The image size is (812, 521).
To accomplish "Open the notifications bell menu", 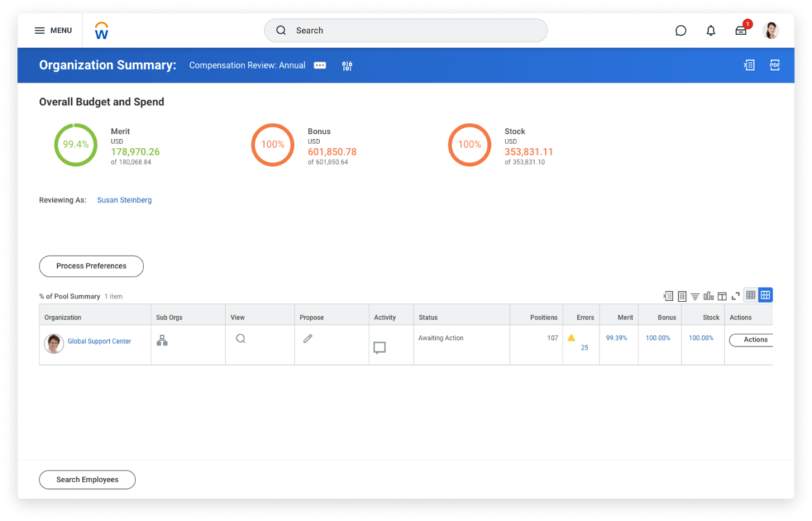I will click(x=710, y=30).
